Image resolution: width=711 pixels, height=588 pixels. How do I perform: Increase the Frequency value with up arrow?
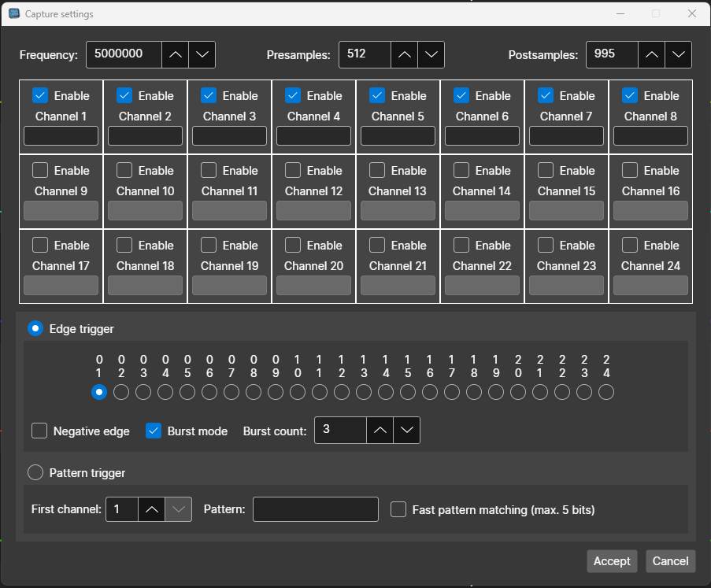point(175,55)
